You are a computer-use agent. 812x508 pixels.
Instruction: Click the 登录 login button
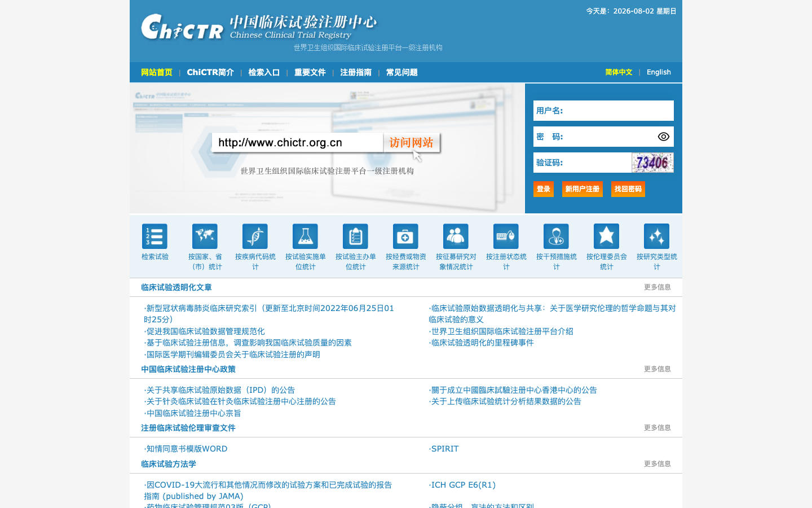click(544, 189)
